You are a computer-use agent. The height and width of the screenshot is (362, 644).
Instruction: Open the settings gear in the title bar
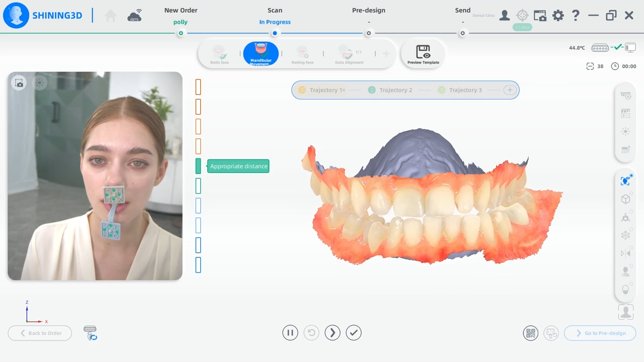558,16
